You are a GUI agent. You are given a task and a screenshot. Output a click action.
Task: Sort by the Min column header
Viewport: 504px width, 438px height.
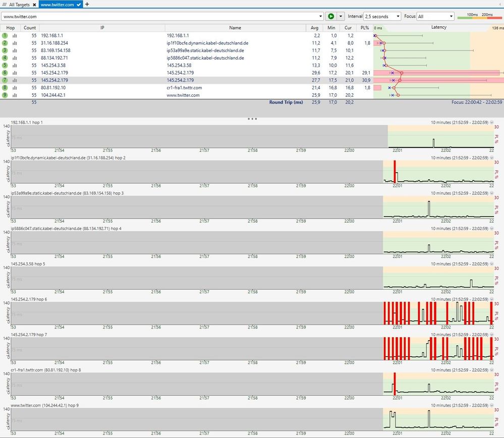click(331, 28)
